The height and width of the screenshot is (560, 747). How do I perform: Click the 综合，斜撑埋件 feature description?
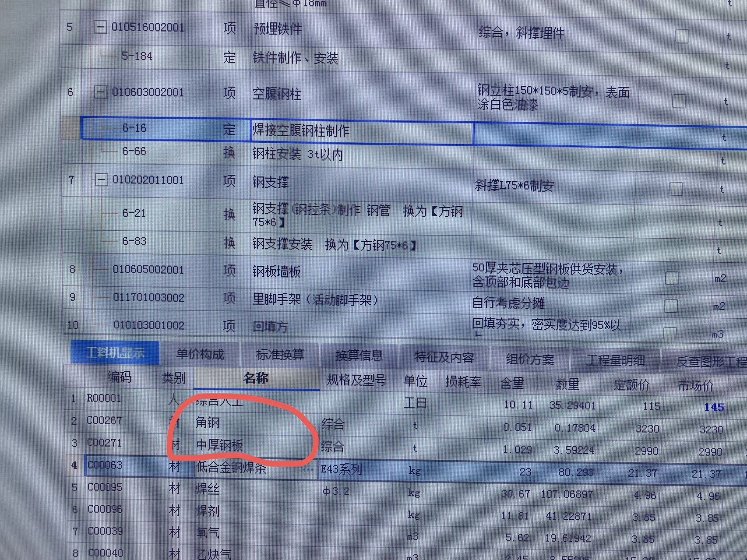(x=521, y=33)
